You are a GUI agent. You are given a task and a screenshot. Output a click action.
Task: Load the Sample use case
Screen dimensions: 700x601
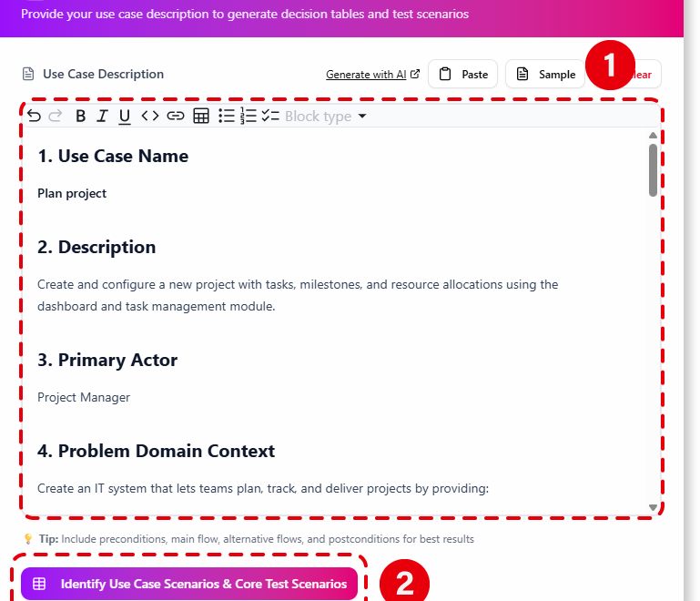546,75
